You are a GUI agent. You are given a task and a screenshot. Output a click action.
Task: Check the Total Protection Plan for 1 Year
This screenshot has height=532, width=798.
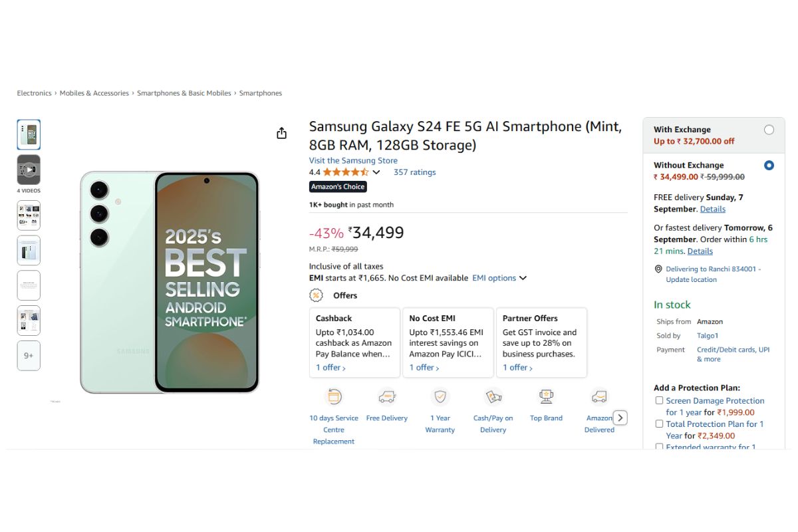[659, 424]
